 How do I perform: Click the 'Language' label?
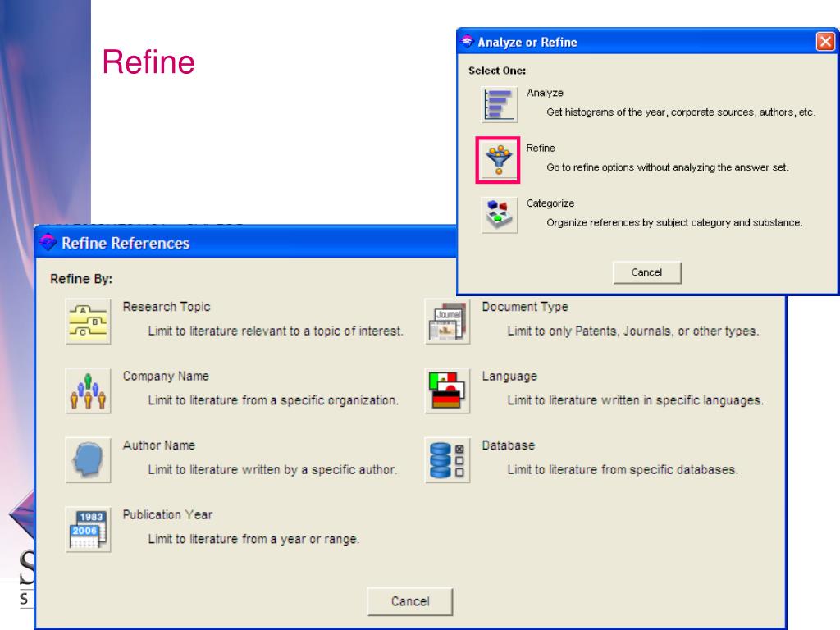click(509, 376)
